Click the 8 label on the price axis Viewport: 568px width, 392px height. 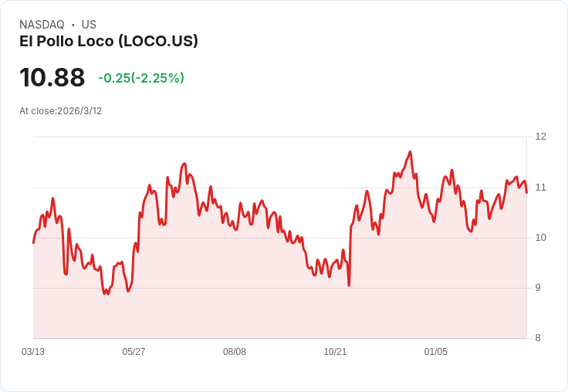tap(538, 338)
